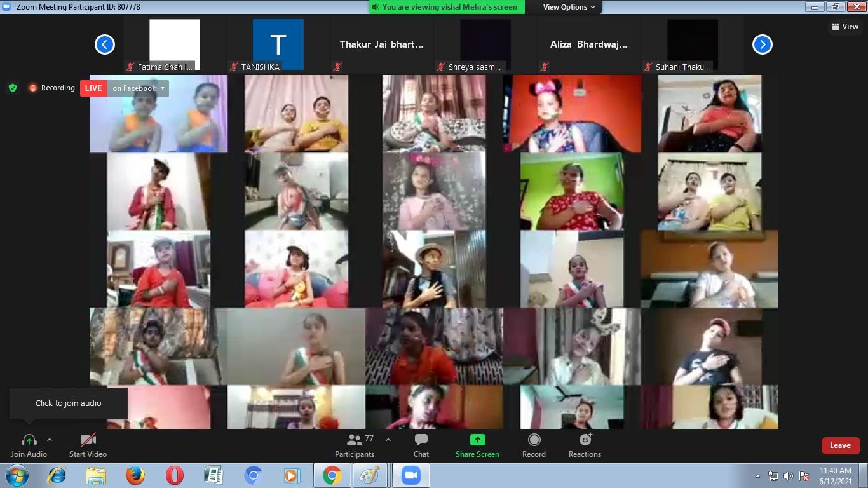Click muted mic icon on Fatima Shah tile
868x488 pixels.
pos(131,67)
